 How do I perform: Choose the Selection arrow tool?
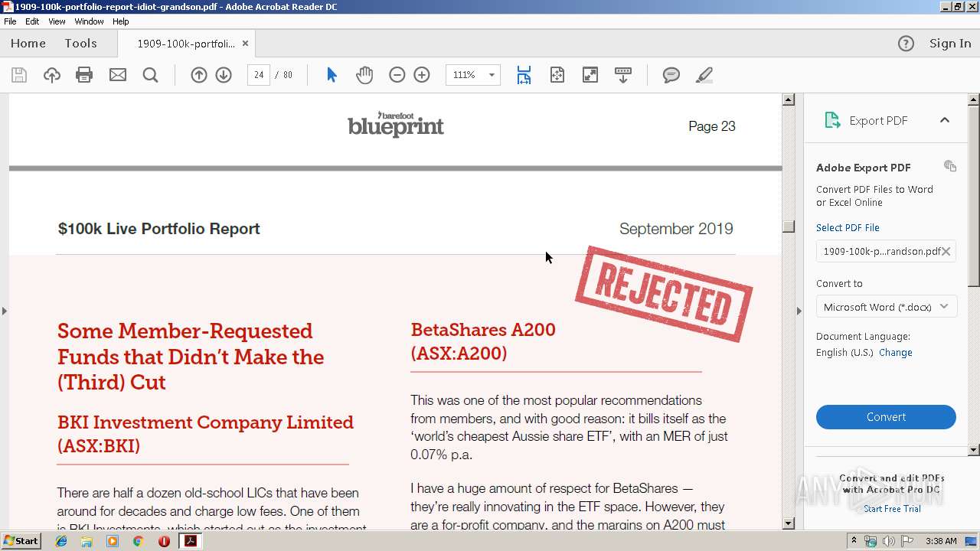point(332,75)
